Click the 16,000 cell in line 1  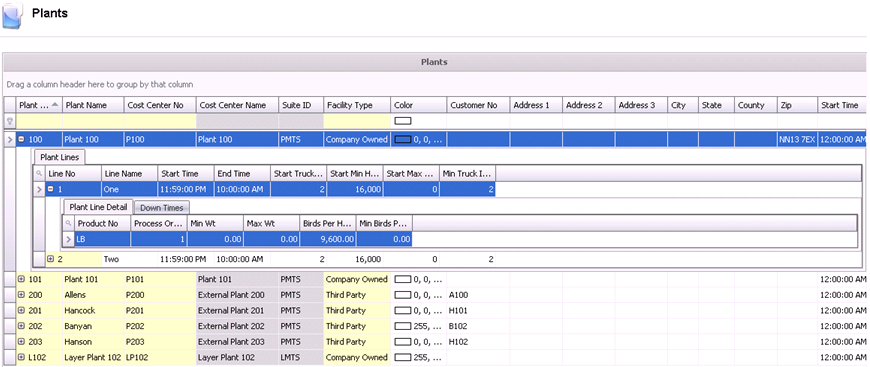point(355,189)
